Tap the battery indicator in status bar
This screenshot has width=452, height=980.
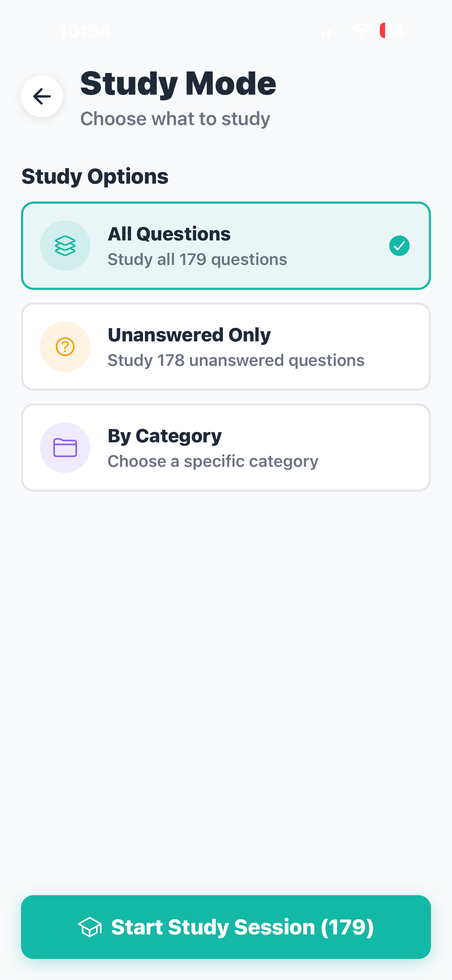coord(394,30)
